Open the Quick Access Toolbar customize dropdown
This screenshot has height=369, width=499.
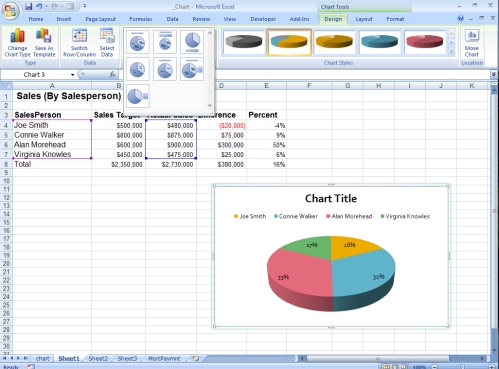pos(85,6)
